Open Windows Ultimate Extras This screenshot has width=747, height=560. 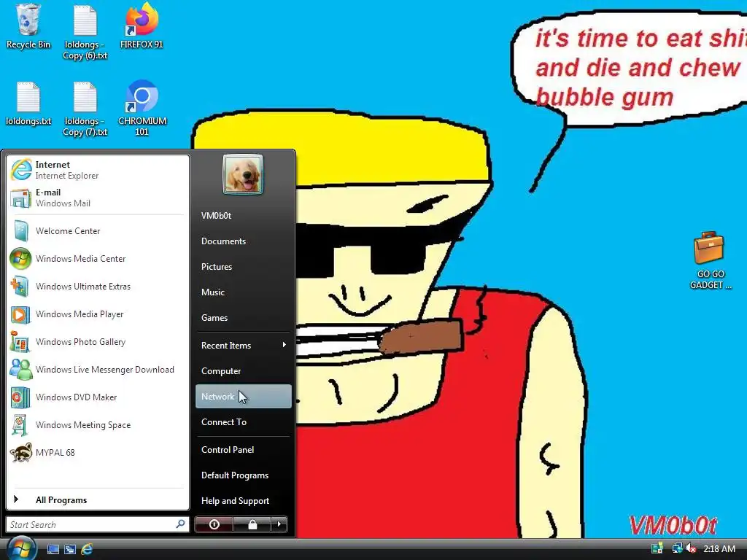coord(98,286)
